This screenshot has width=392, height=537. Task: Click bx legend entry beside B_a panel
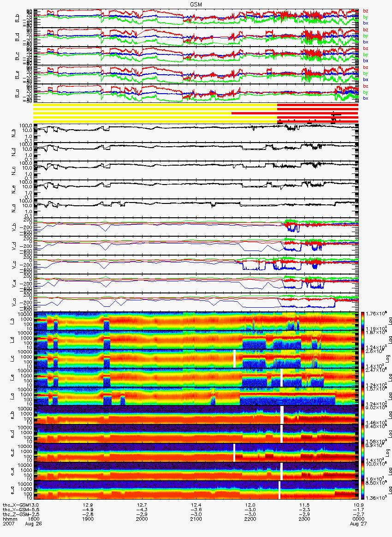(365, 98)
